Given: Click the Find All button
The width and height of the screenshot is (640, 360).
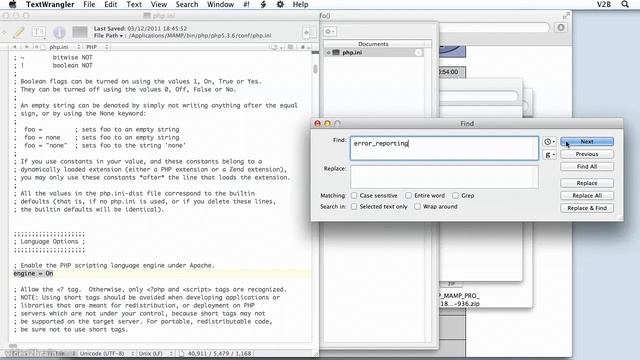Looking at the screenshot, I should tap(587, 167).
